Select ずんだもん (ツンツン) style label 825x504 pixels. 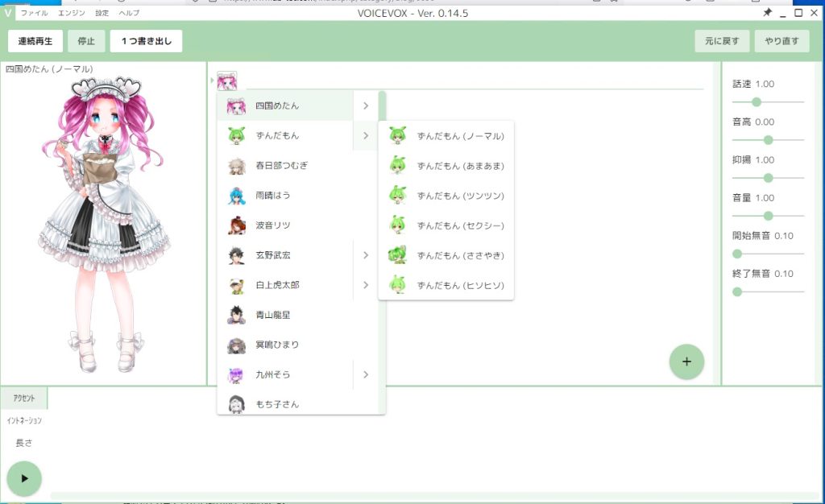pos(460,196)
